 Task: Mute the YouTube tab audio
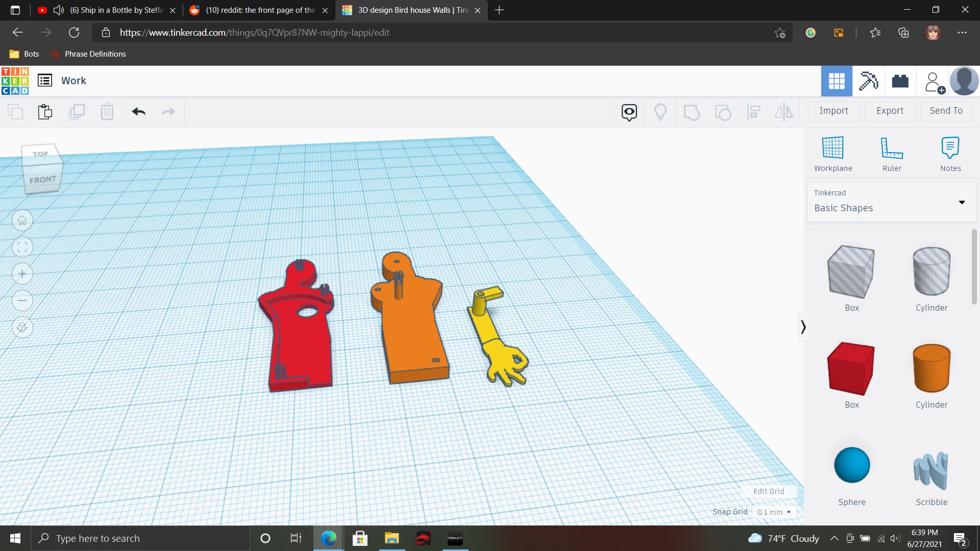coord(59,10)
